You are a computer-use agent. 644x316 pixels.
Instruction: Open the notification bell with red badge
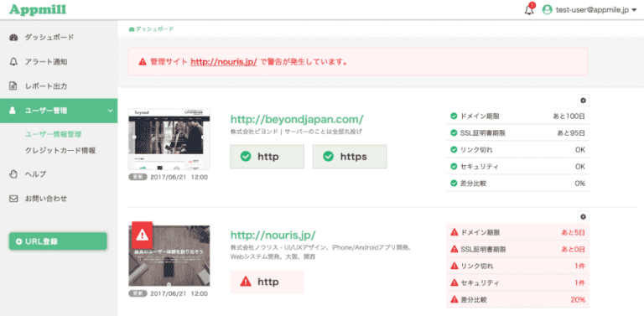click(530, 9)
